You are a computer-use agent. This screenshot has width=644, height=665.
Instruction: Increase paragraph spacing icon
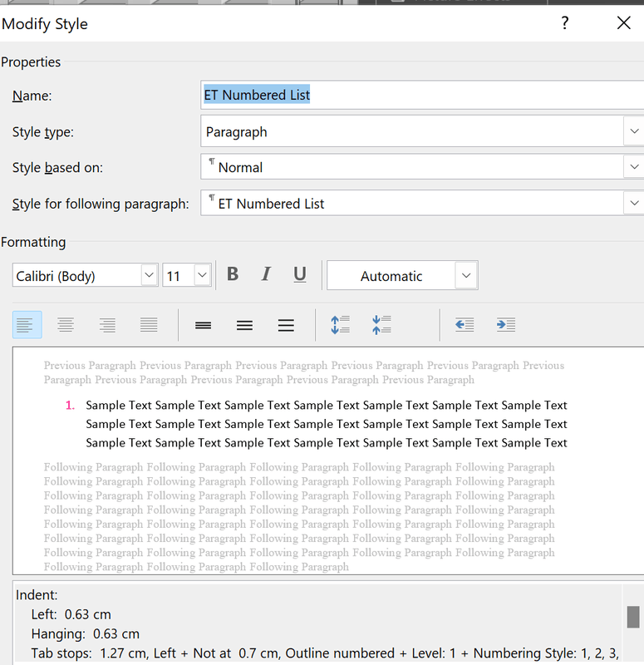click(x=340, y=325)
